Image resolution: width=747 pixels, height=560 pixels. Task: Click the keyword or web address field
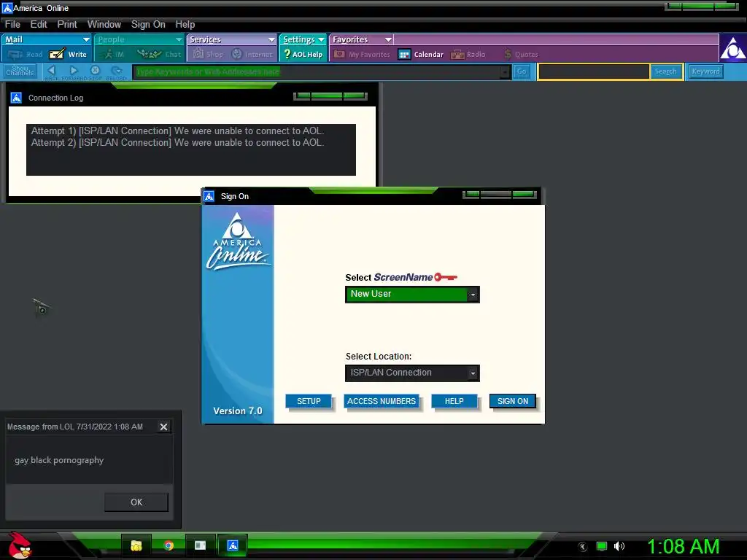coord(317,72)
